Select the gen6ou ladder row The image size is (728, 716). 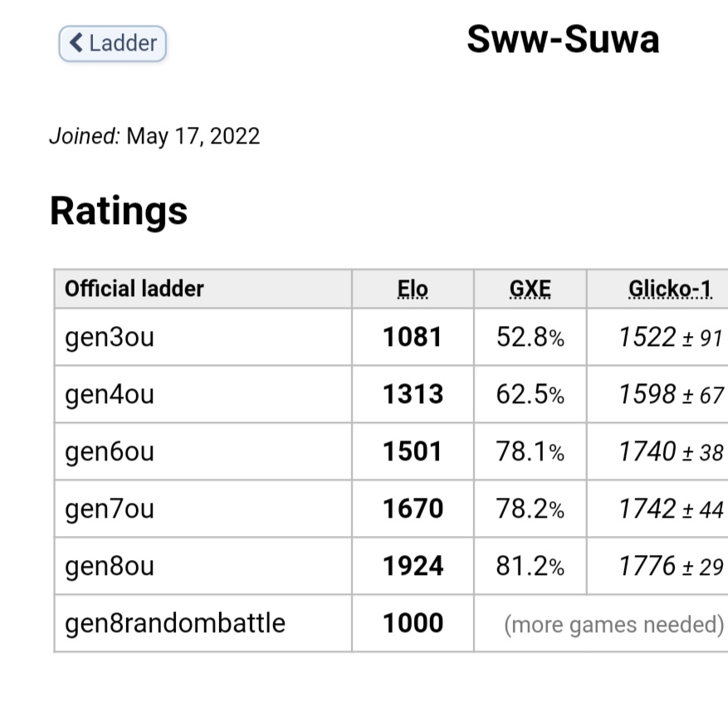click(x=110, y=451)
